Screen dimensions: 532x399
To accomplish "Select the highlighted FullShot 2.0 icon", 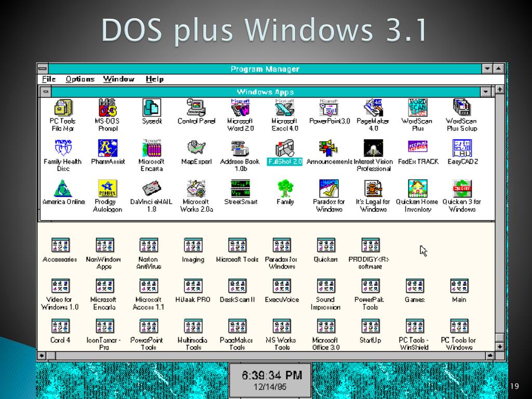I will coord(285,148).
